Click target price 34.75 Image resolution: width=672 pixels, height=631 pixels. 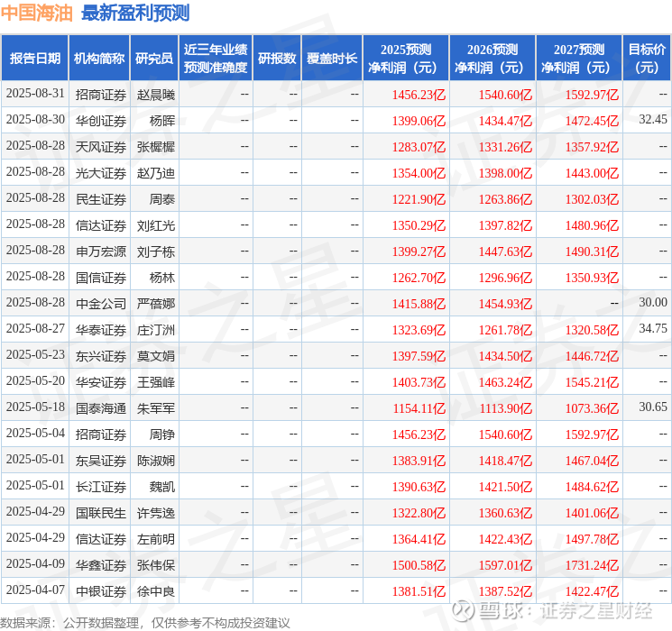pos(653,328)
